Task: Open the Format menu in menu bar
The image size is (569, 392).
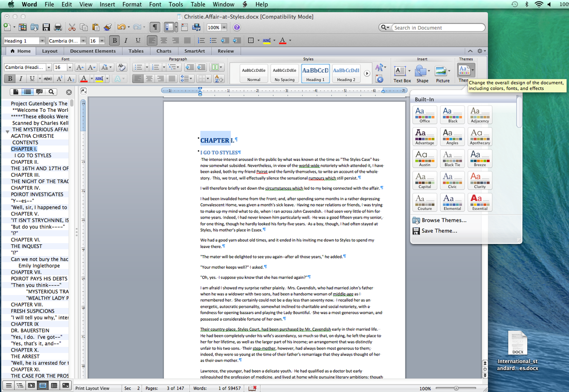Action: click(x=132, y=5)
